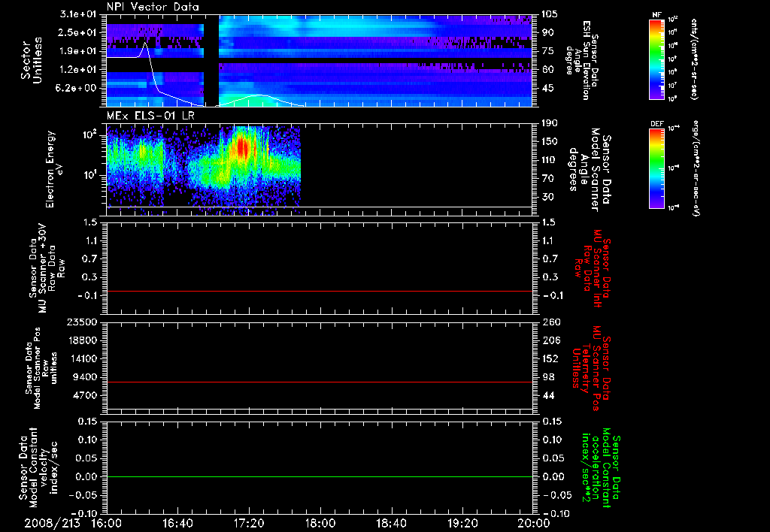Click the 16:40 time axis label
The image size is (770, 532).
[177, 523]
